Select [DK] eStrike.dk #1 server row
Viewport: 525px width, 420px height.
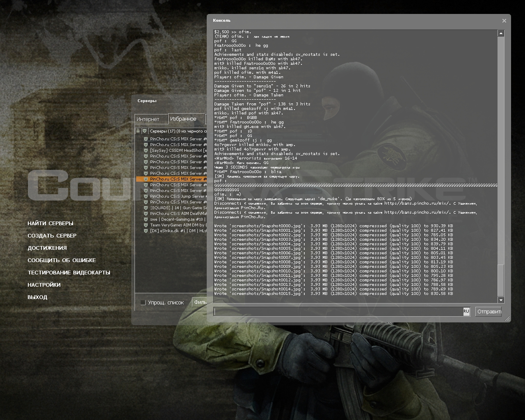pyautogui.click(x=171, y=231)
